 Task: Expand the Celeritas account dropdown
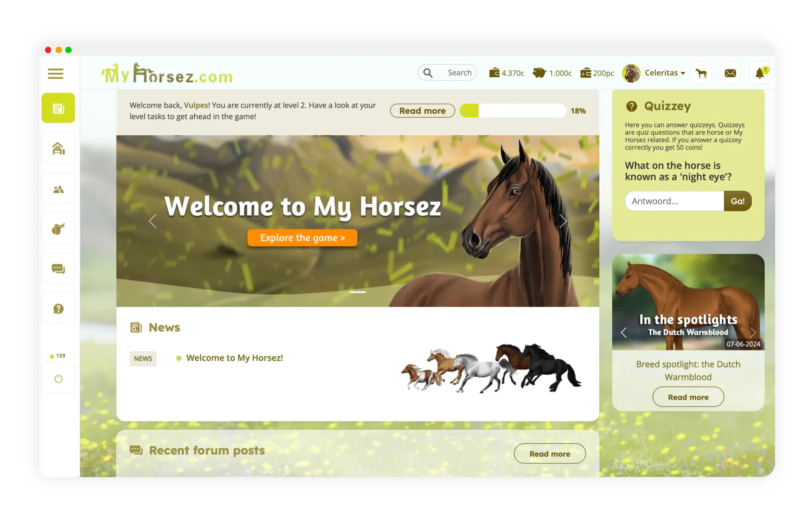pos(665,73)
